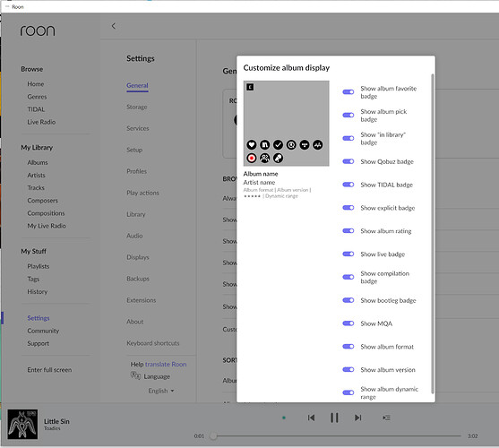Disable Show album favorite badge toggle
This screenshot has width=499, height=448.
coord(348,92)
